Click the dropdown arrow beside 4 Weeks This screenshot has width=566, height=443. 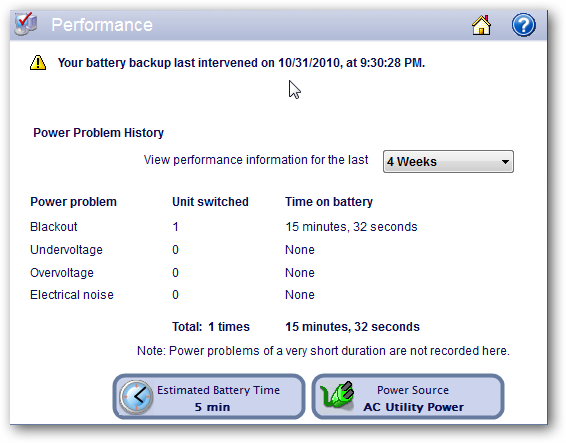click(x=505, y=162)
